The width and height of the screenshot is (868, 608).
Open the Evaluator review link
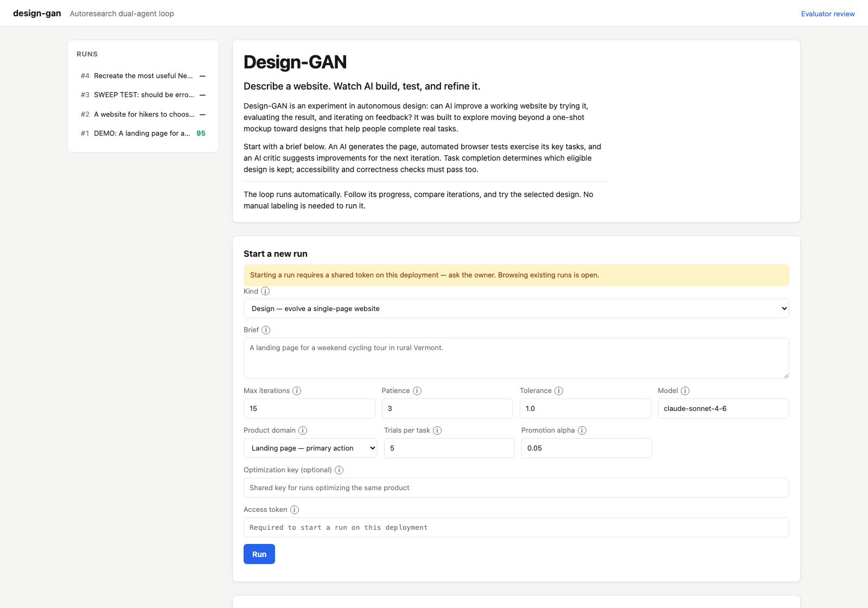(x=828, y=14)
